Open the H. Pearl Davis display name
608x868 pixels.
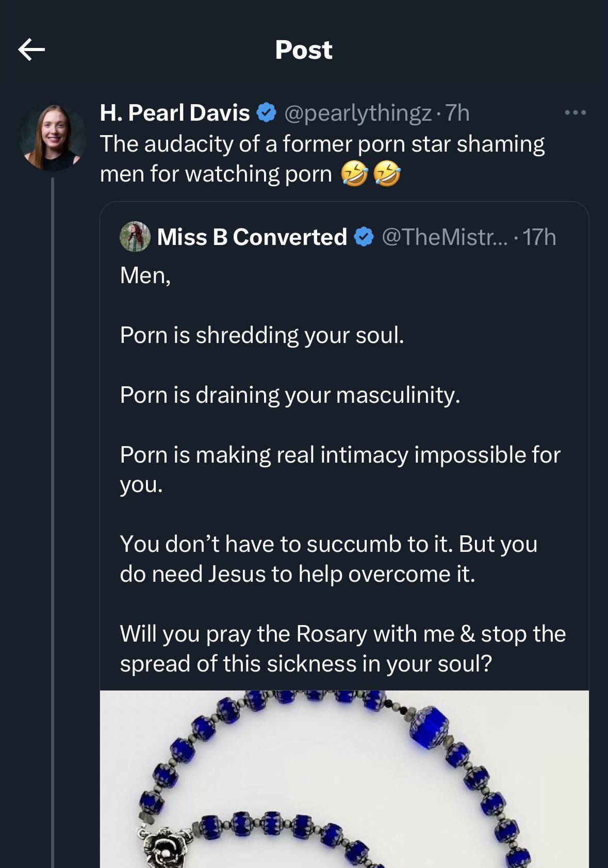(175, 113)
